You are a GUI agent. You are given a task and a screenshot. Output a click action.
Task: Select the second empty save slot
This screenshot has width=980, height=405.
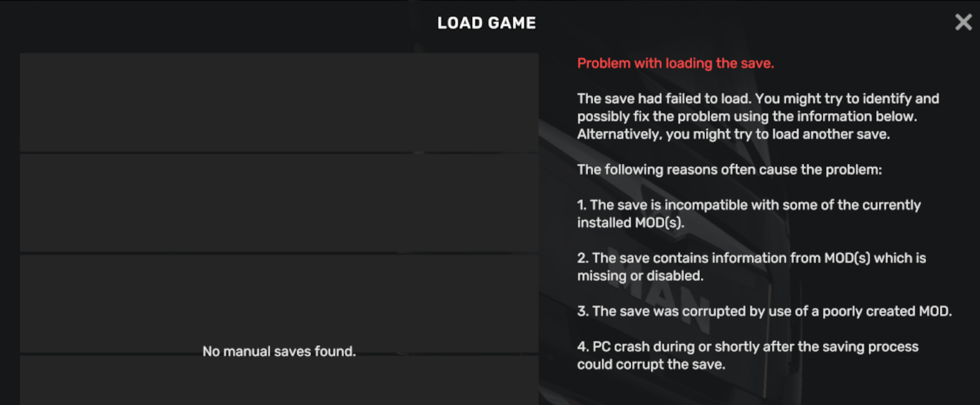(x=279, y=203)
